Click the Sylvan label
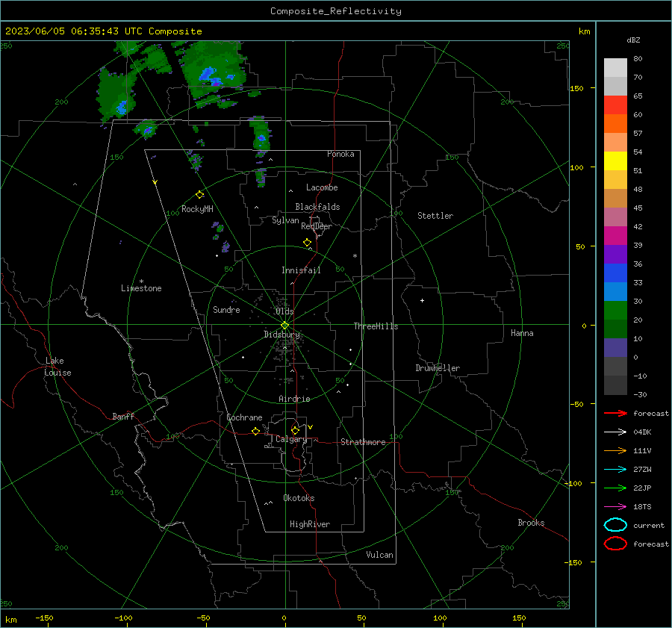Viewport: 672px width, 628px height. [285, 220]
